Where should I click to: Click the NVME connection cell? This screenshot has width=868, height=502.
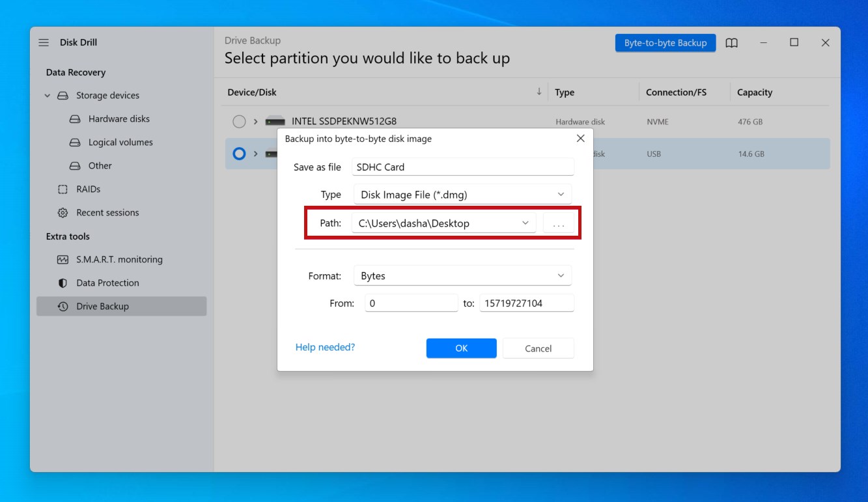pyautogui.click(x=657, y=122)
